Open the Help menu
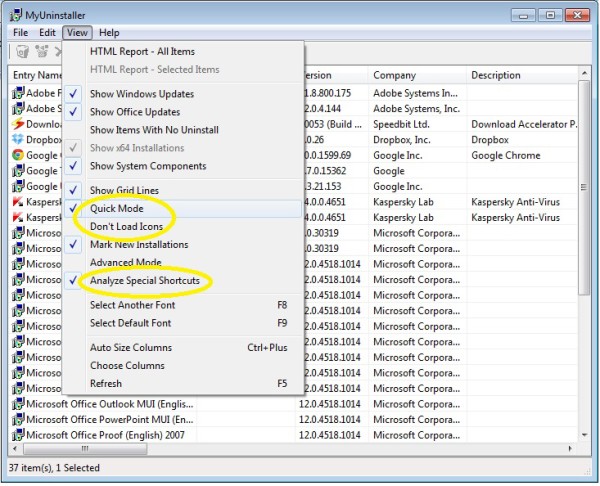600x486 pixels. [109, 33]
